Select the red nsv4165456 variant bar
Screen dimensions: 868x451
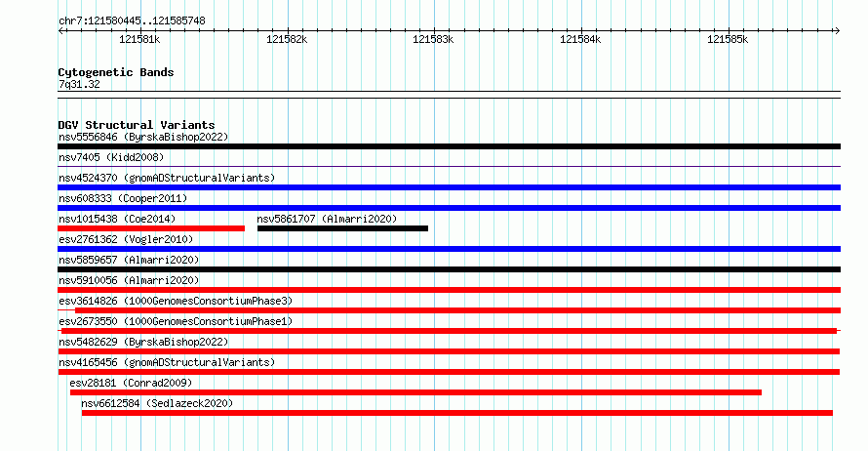[x=449, y=372]
